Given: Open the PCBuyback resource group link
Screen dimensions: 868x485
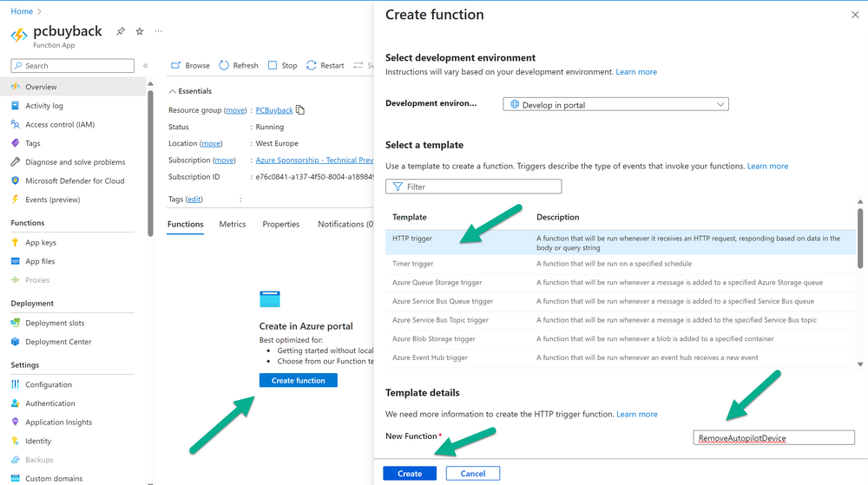Looking at the screenshot, I should pyautogui.click(x=274, y=110).
